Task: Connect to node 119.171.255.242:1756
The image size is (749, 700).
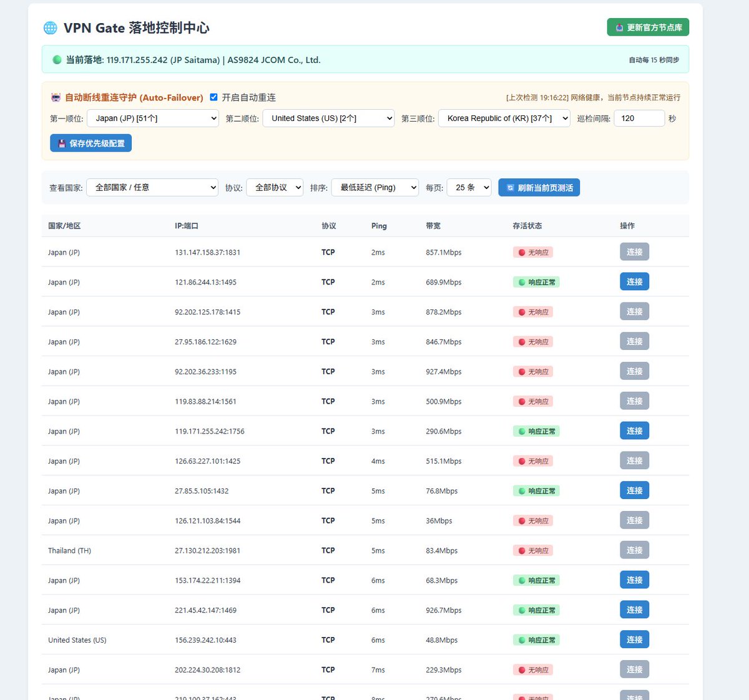Action: pyautogui.click(x=634, y=431)
